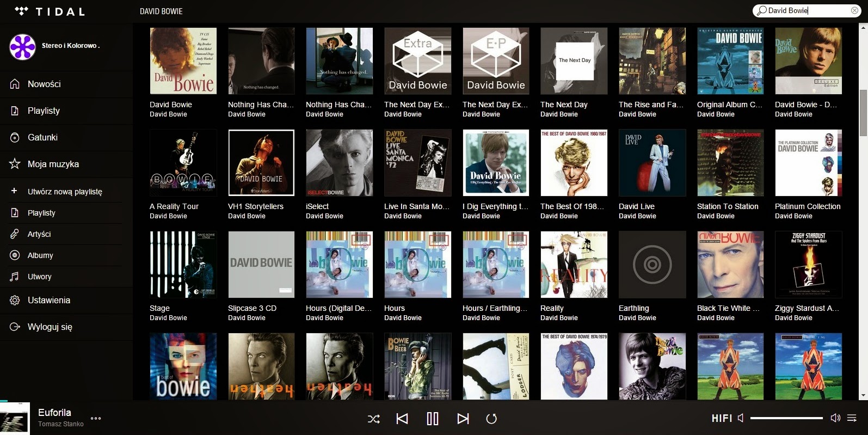This screenshot has height=435, width=868.
Task: Open A Reality Tour album cover
Action: point(183,163)
